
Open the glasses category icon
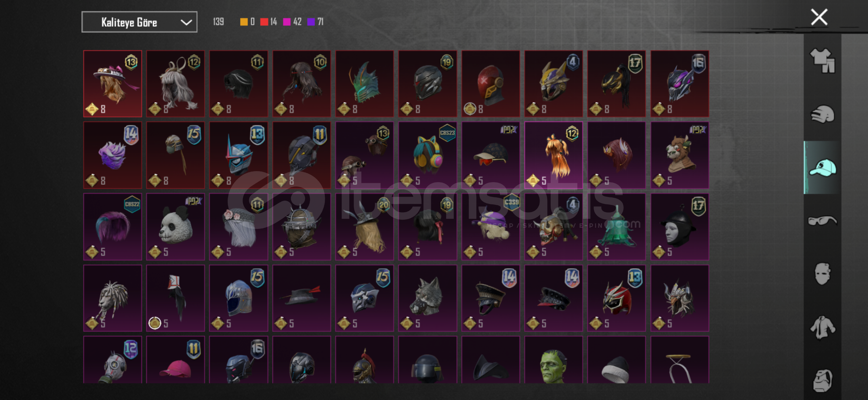coord(822,221)
